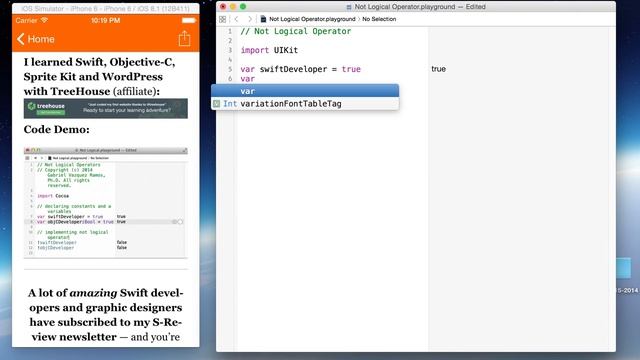Click the Int type badge icon in autocomplete
The width and height of the screenshot is (640, 360).
[216, 104]
